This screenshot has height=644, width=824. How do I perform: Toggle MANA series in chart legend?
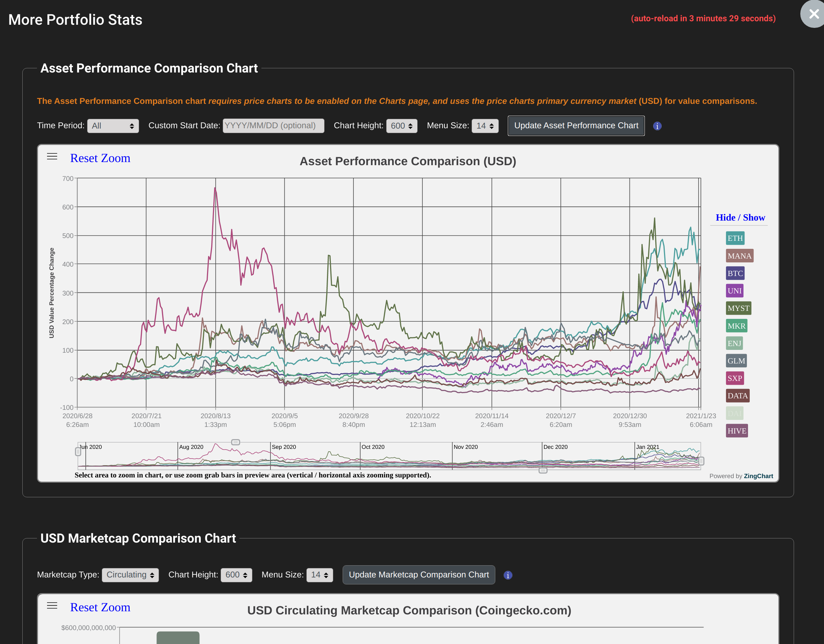point(740,256)
